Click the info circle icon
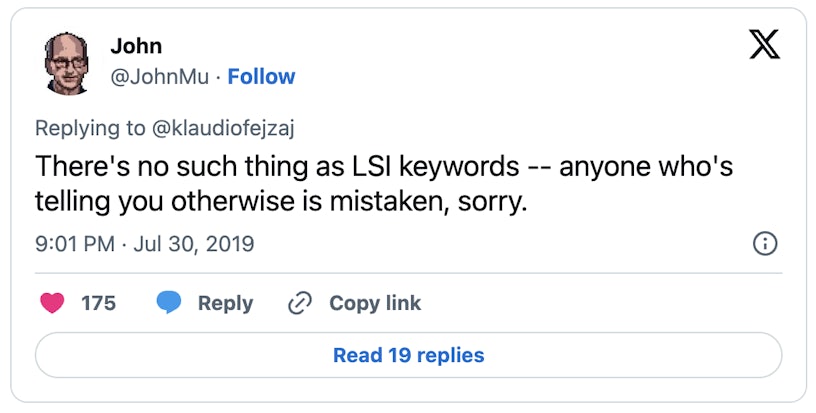The image size is (816, 413). tap(764, 244)
